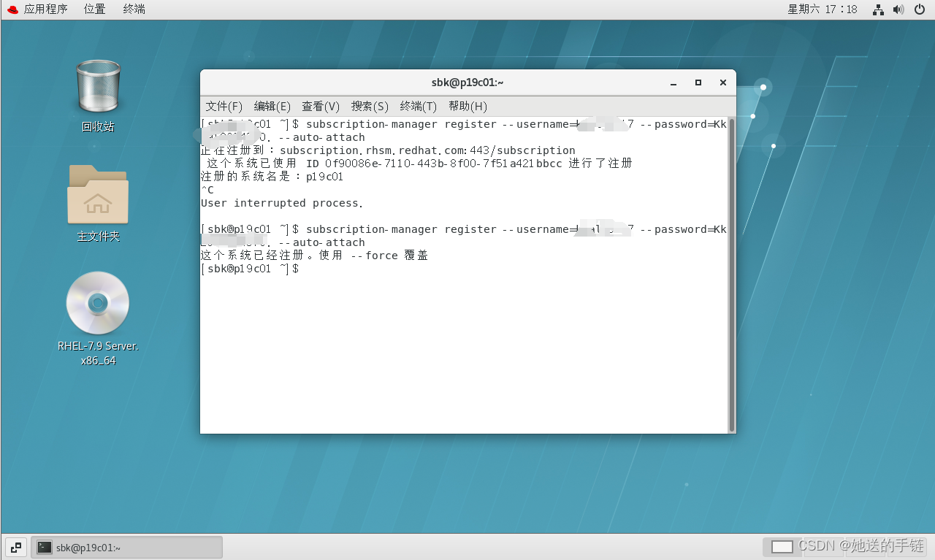Open the RHEL-7.9 Server.x86_64 disc icon
This screenshot has height=560, width=935.
pos(98,303)
